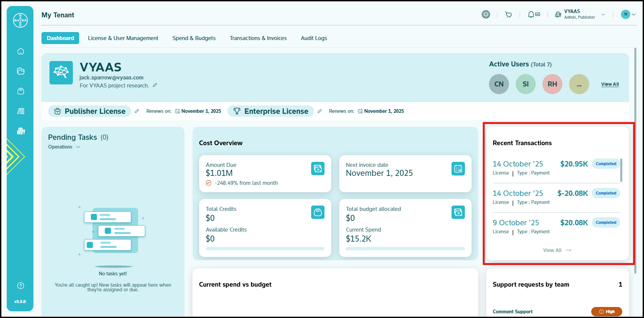This screenshot has height=318, width=644.
Task: Open the SI user profile menu
Action: (x=628, y=14)
